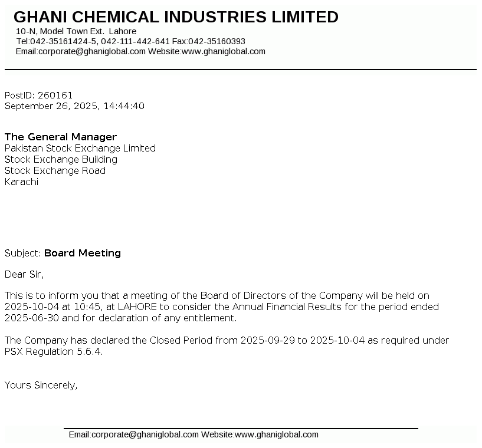Click the Dear Sir salutation
The image size is (482, 448).
[24, 274]
